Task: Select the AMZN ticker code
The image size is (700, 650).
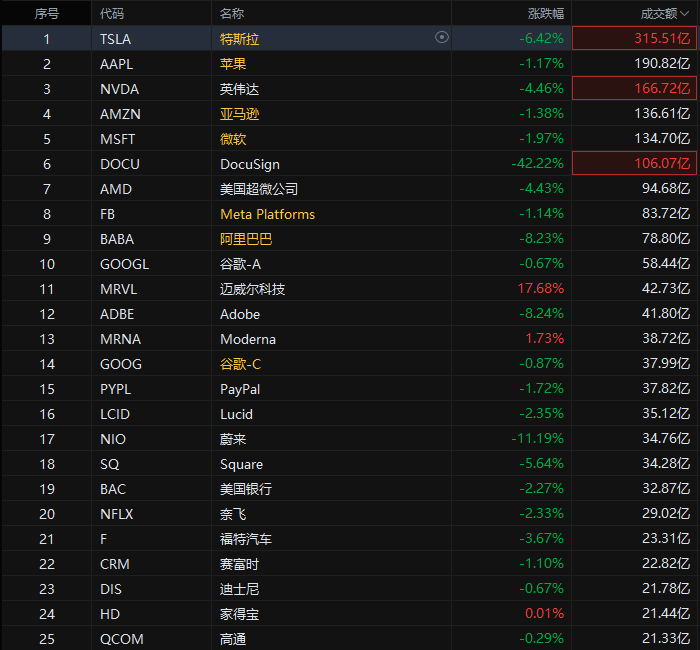Action: (x=120, y=114)
